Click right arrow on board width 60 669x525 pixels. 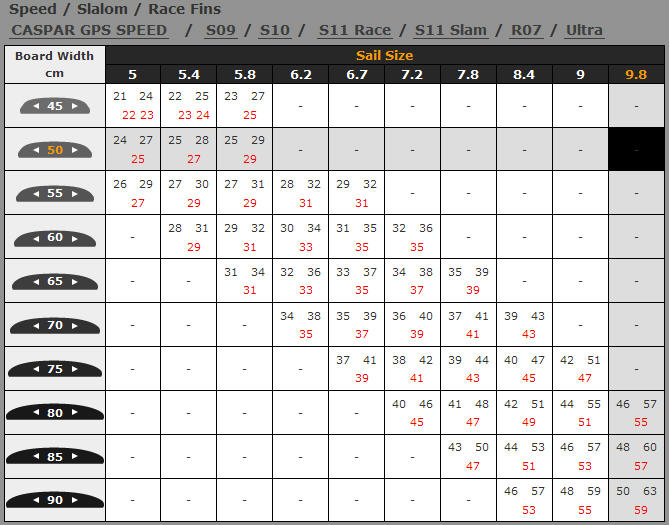click(75, 238)
